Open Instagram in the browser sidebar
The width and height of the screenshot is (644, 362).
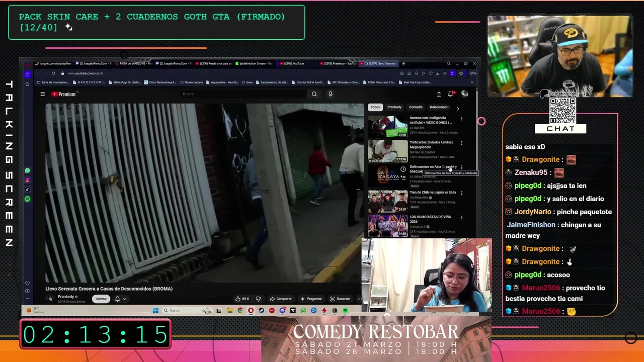click(x=27, y=180)
